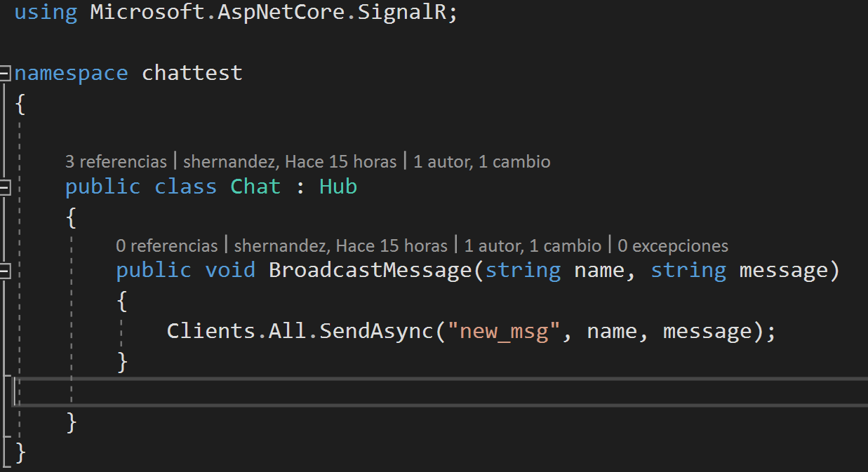The width and height of the screenshot is (868, 472).
Task: Click 'Hace 15 horas' above BroadcastMessage
Action: click(393, 245)
